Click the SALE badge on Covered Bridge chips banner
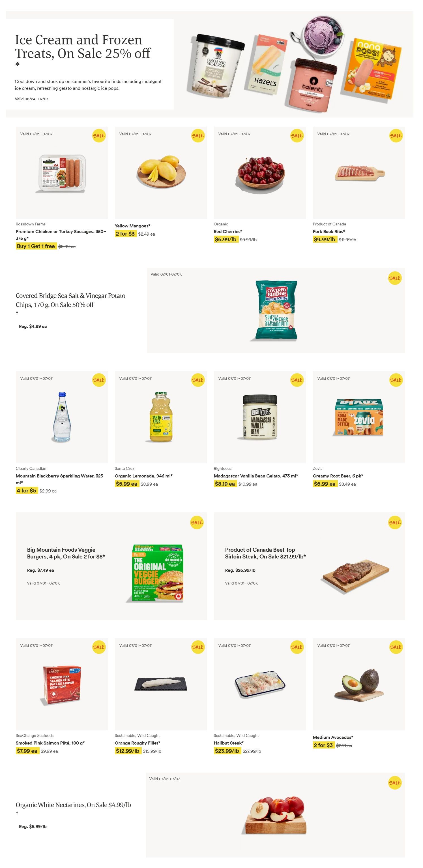Image resolution: width=423 pixels, height=868 pixels. click(395, 278)
